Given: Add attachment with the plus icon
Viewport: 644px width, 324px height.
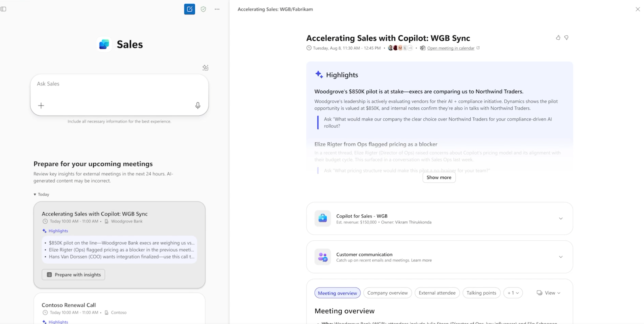Looking at the screenshot, I should coord(41,106).
